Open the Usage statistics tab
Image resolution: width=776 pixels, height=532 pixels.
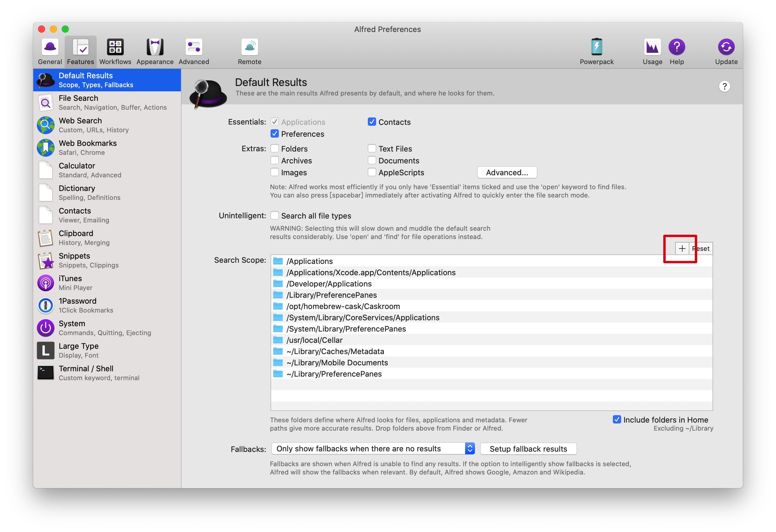point(652,51)
